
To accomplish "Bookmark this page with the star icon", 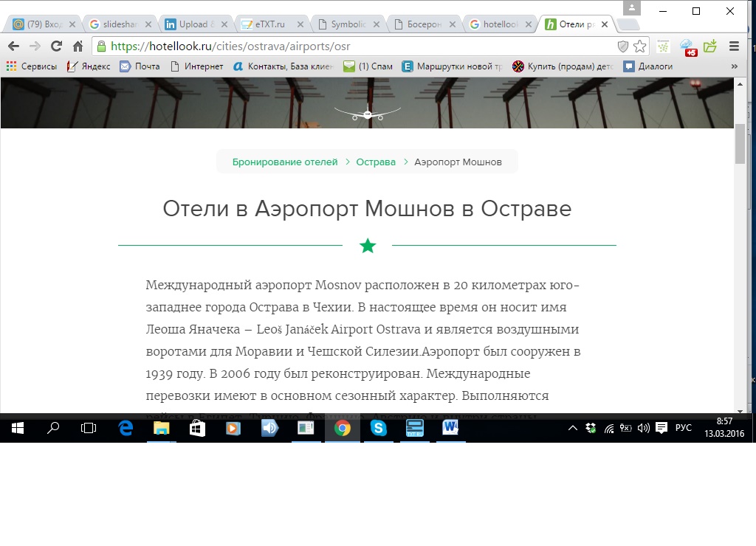I will pyautogui.click(x=640, y=46).
